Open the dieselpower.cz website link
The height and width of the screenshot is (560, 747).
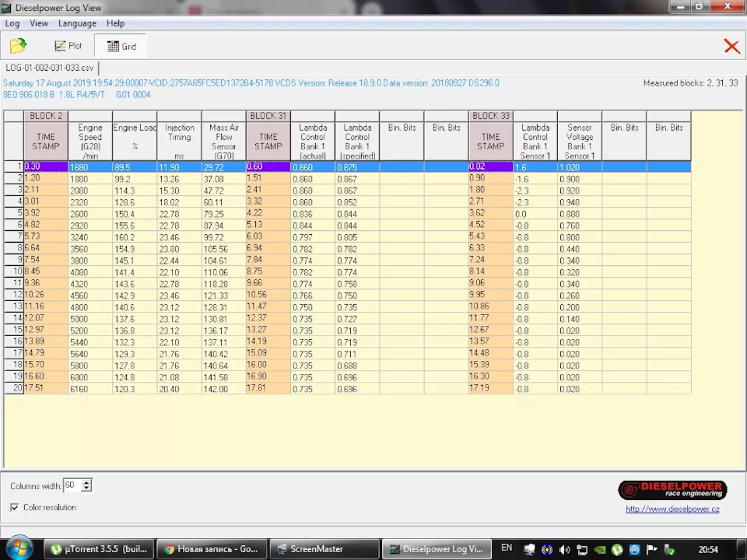[x=672, y=509]
